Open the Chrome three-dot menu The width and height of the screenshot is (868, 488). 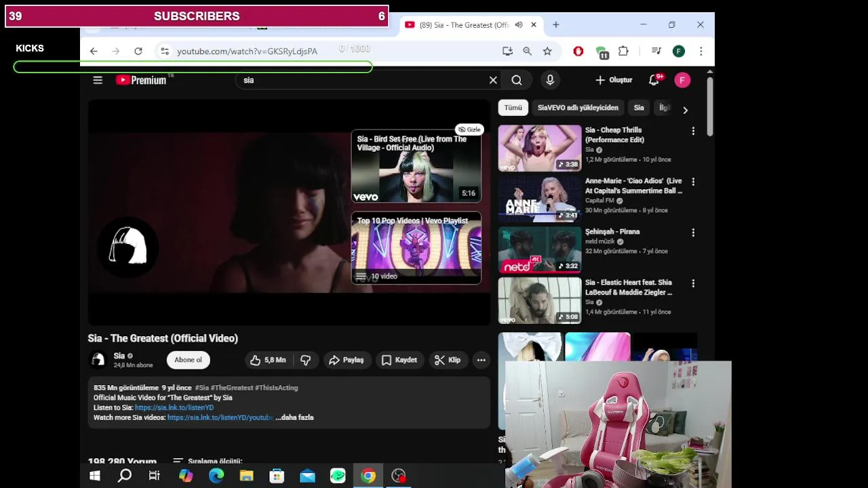click(x=701, y=51)
